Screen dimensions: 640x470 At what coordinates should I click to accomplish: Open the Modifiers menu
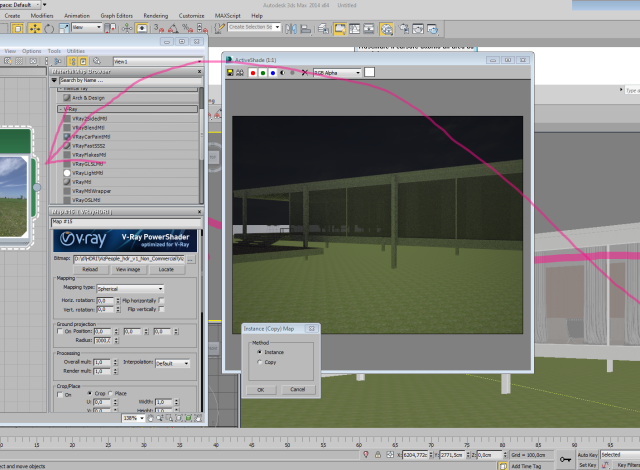(42, 16)
